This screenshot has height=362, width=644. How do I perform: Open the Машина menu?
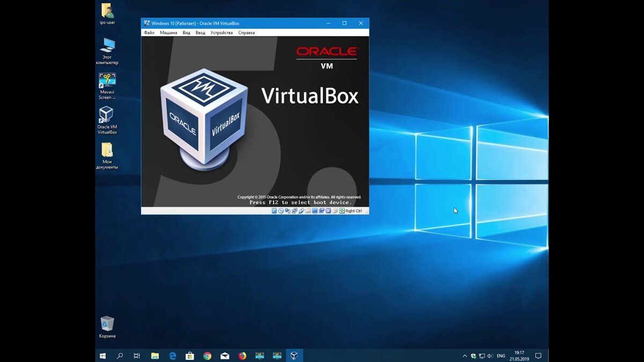(x=169, y=33)
